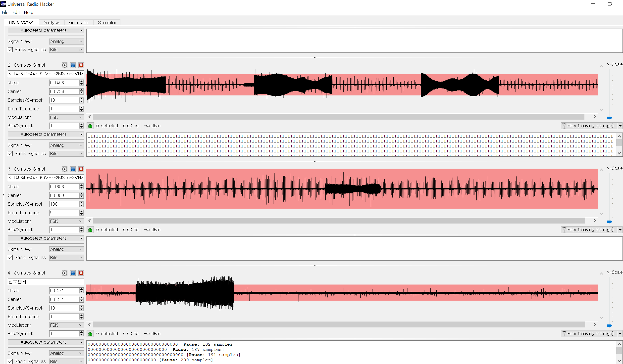Show info for signal 2
The height and width of the screenshot is (364, 623).
[73, 65]
